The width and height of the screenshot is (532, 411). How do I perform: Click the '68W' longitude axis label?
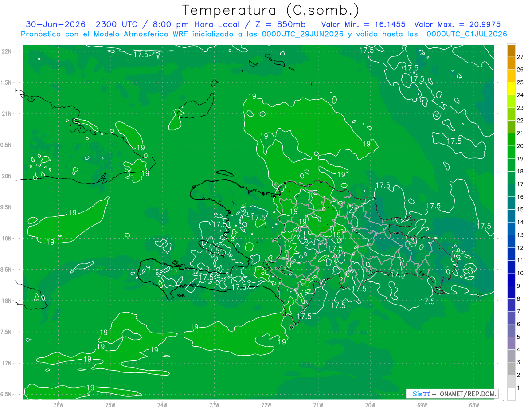[474, 405]
